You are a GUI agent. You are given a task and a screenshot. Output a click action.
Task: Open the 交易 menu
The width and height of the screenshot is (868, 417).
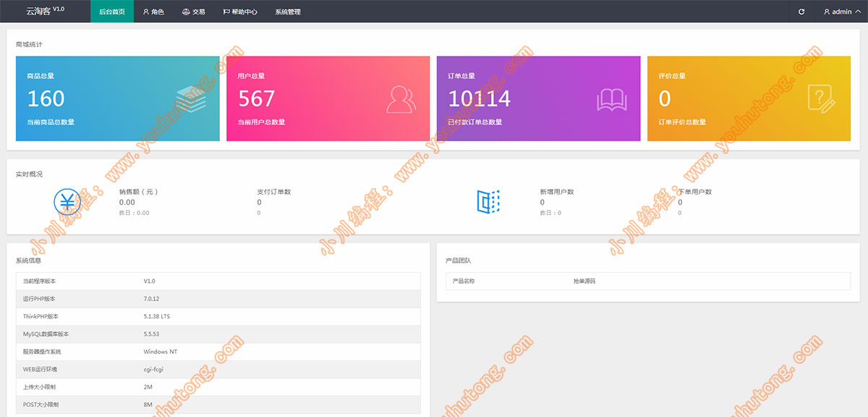(x=193, y=12)
